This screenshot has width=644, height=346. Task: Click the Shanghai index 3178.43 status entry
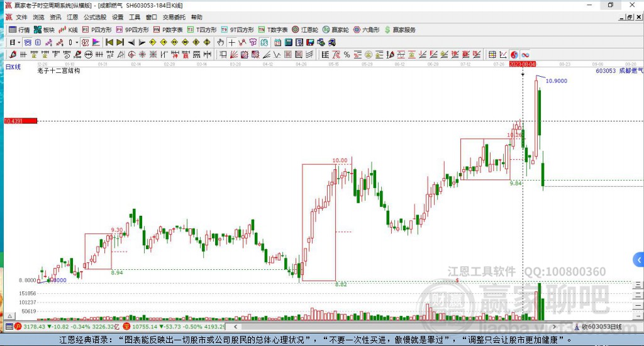tap(68, 326)
